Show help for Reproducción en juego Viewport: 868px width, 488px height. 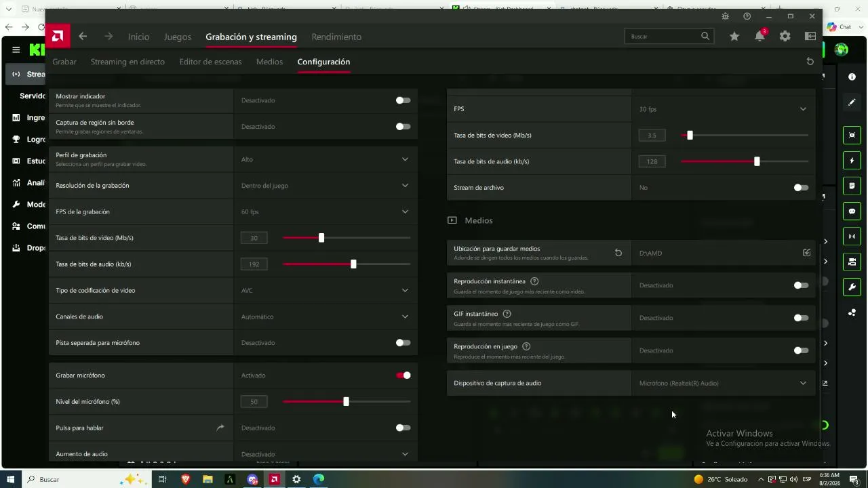coord(526,346)
